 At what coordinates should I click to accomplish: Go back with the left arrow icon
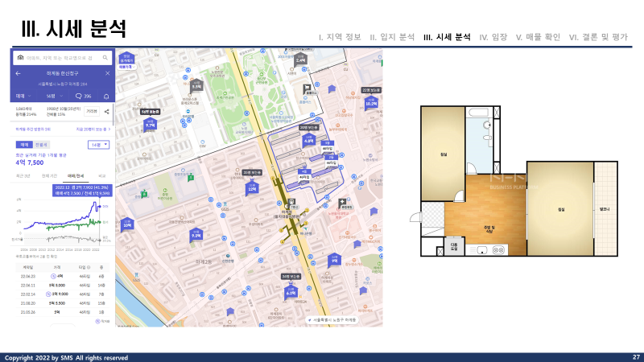coord(18,73)
